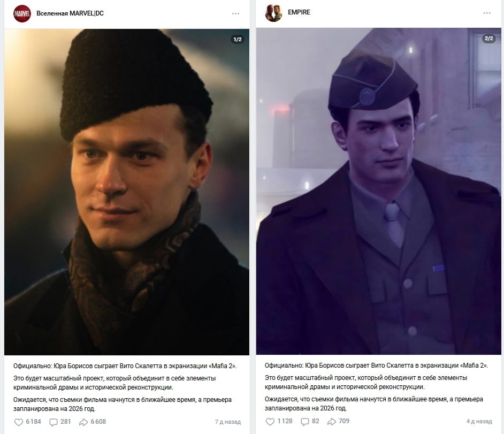Screen dimensions: 504x434
Task: Click the 1/2 image counter badge
Action: tap(238, 39)
